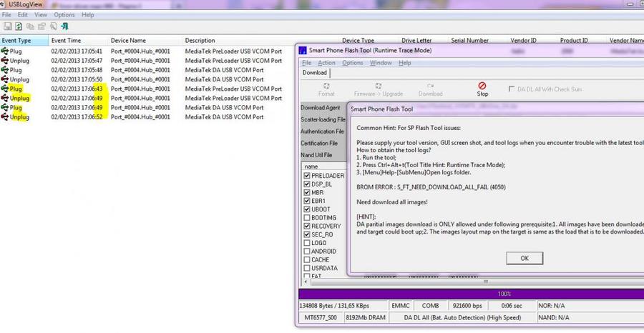
Task: Click the Copy toolbar icon in USBLogView
Action: coord(30,26)
